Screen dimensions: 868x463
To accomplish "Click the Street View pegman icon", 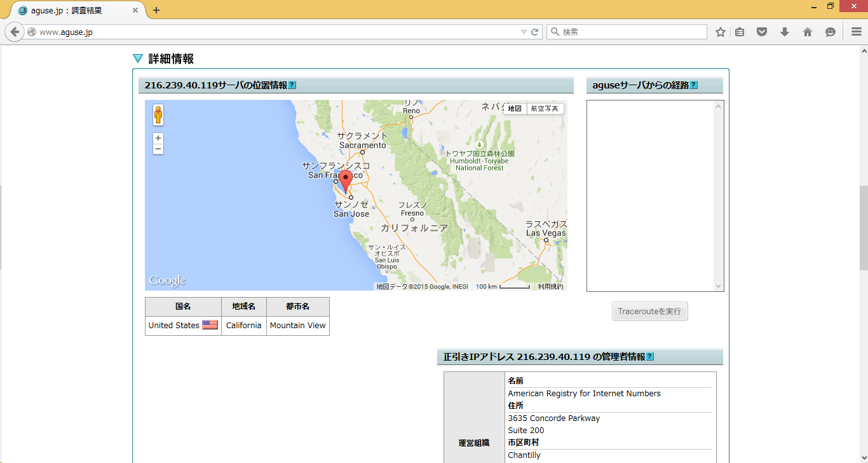I will [x=158, y=115].
